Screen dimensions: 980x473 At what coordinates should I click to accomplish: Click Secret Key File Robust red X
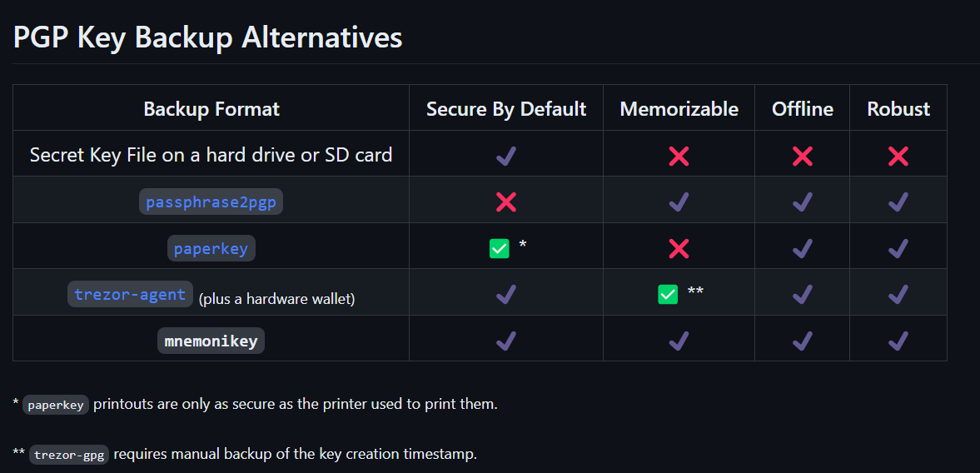[x=898, y=156]
